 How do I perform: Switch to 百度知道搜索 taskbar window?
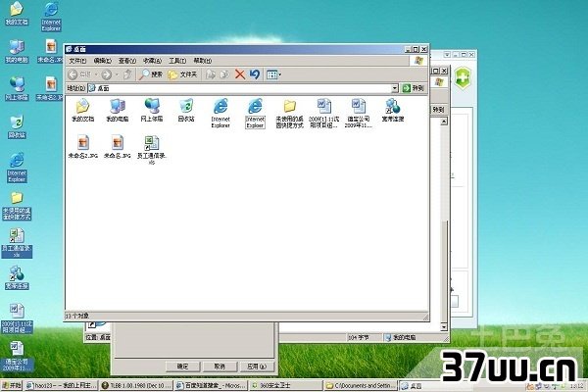click(x=211, y=385)
